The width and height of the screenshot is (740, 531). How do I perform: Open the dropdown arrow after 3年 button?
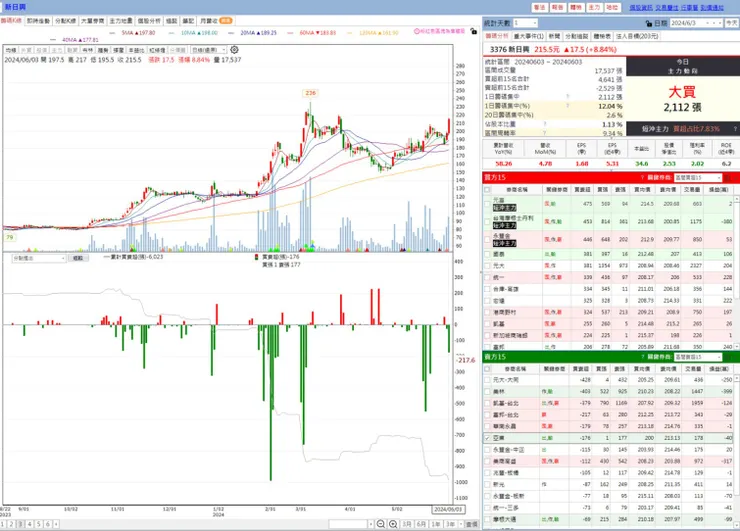(461, 524)
